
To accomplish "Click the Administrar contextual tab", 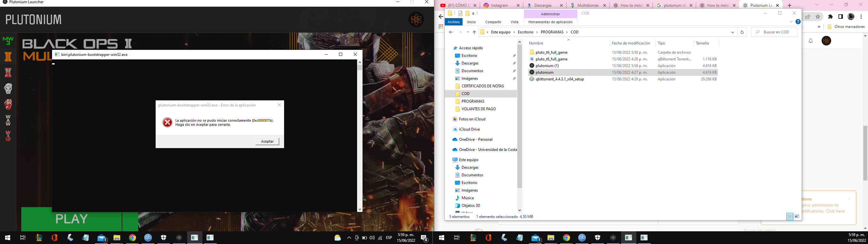I will coord(550,14).
